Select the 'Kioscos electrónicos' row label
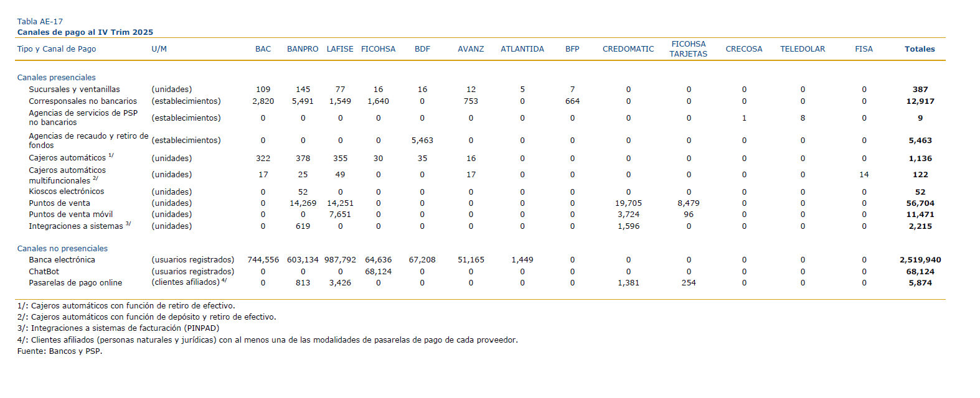980x398 pixels. [67, 192]
